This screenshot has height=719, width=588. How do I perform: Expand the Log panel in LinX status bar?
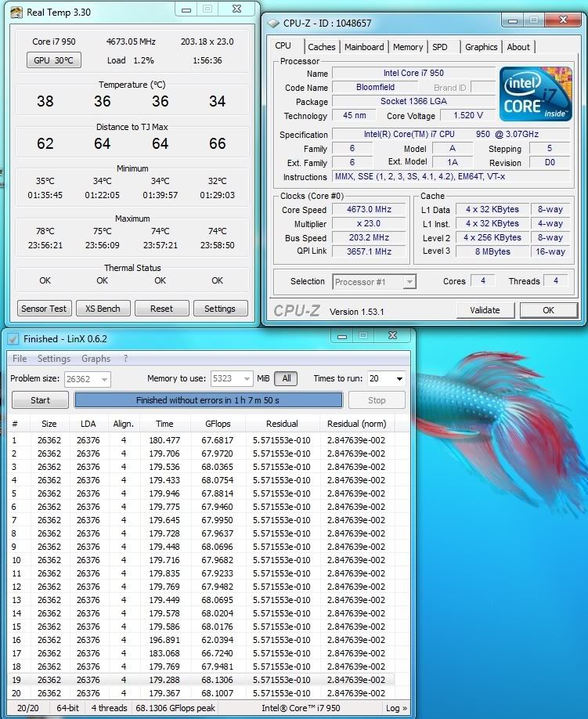[x=396, y=708]
